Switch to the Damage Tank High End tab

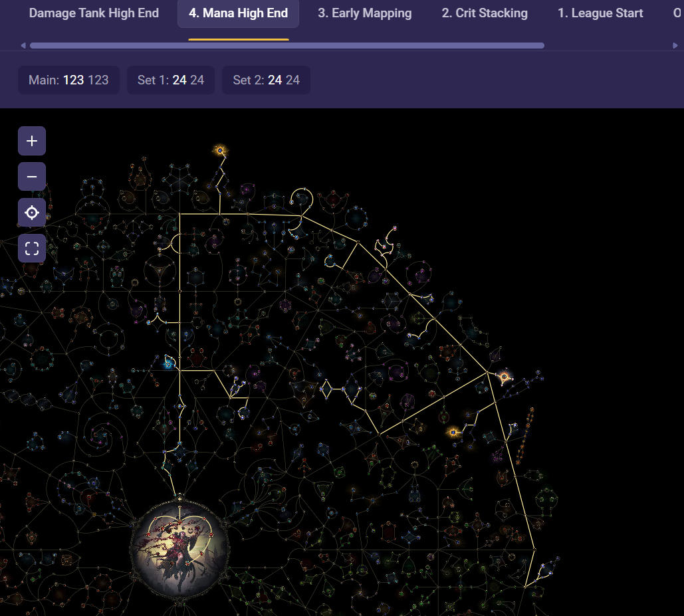(94, 13)
